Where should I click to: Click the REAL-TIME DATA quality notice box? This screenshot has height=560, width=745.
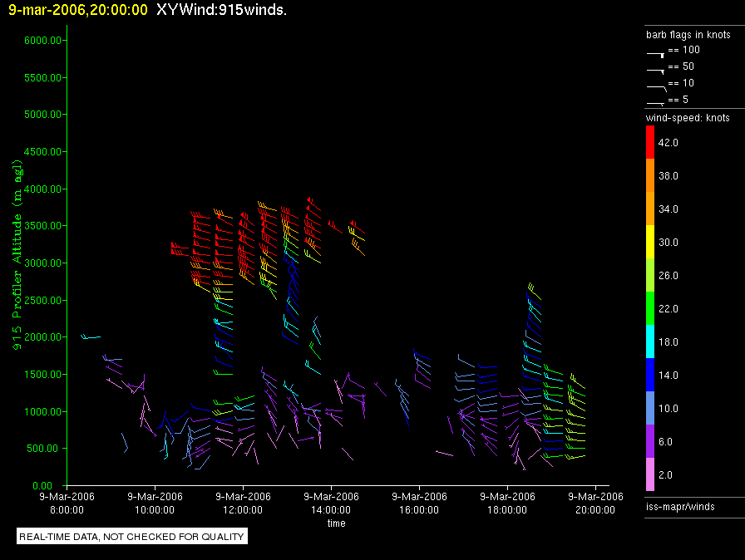[x=132, y=536]
